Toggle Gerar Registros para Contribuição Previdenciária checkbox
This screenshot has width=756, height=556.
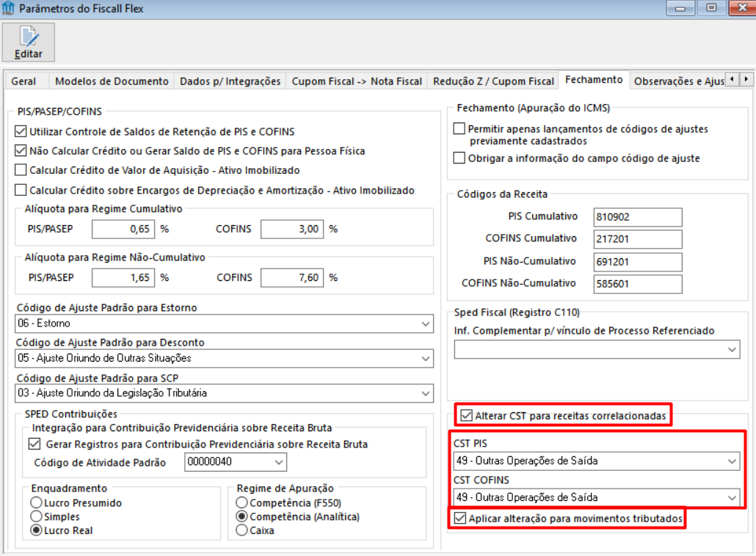coord(34,444)
